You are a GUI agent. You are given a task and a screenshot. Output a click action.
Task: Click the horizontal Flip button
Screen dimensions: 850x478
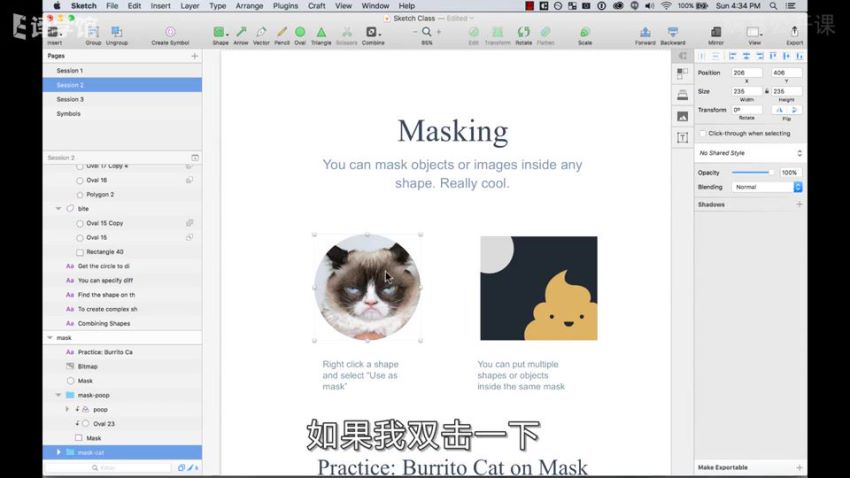point(779,110)
